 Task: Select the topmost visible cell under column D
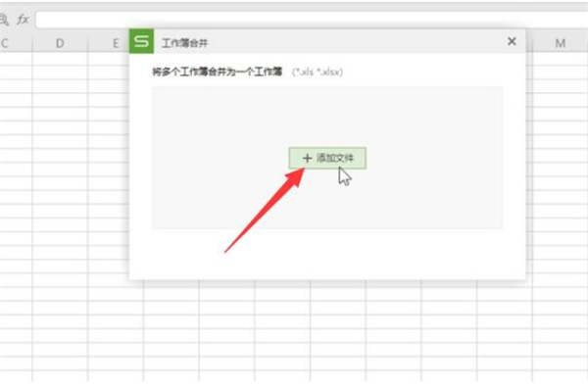click(60, 59)
